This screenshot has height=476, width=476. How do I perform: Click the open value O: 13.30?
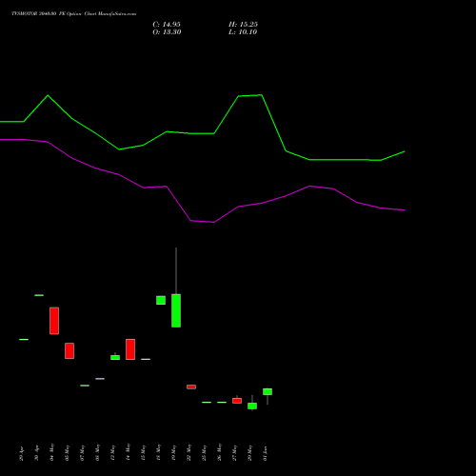(x=167, y=32)
